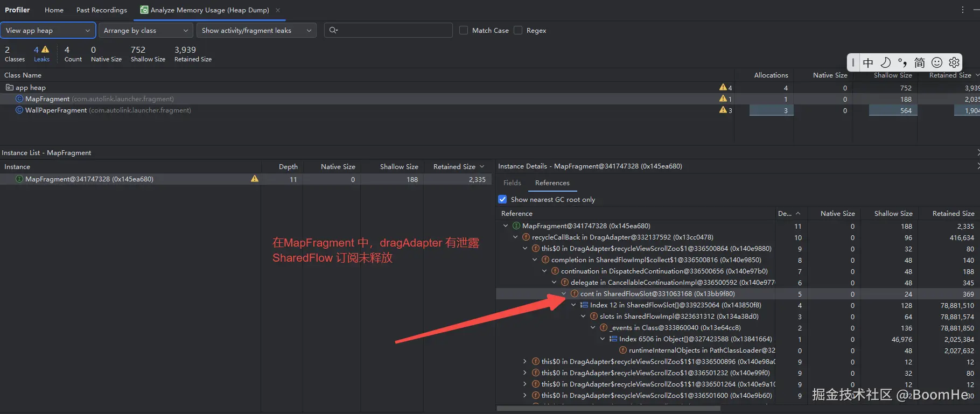Open the View app heap dropdown
Viewport: 980px width, 414px height.
tap(48, 31)
